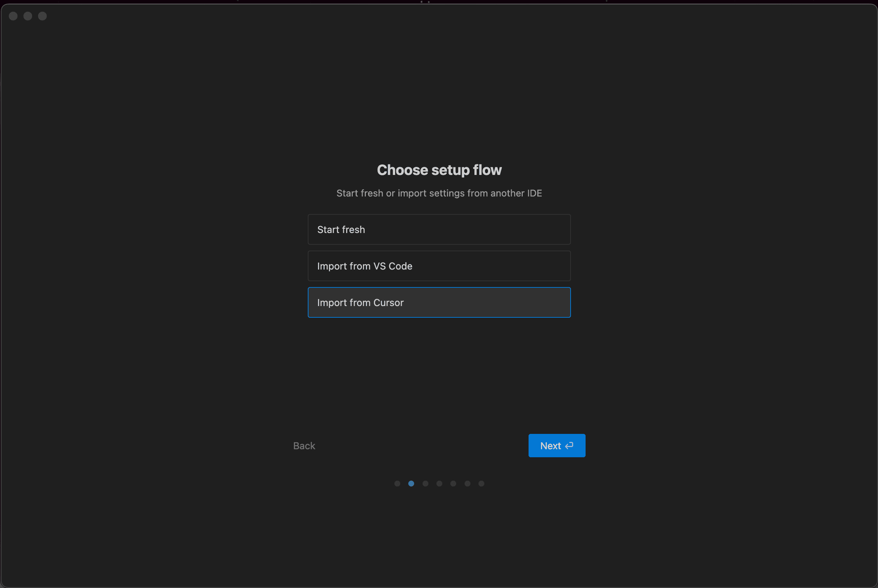
Task: Click the fifth pagination dot
Action: 453,484
